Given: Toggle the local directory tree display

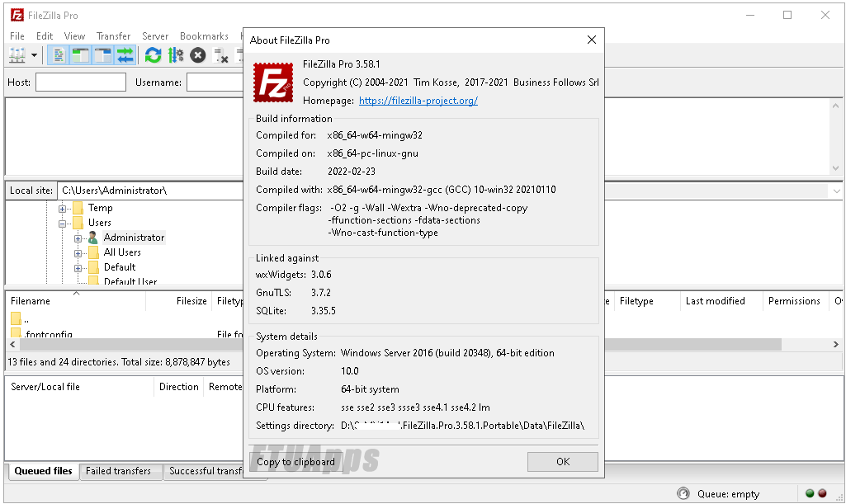Looking at the screenshot, I should coord(80,55).
